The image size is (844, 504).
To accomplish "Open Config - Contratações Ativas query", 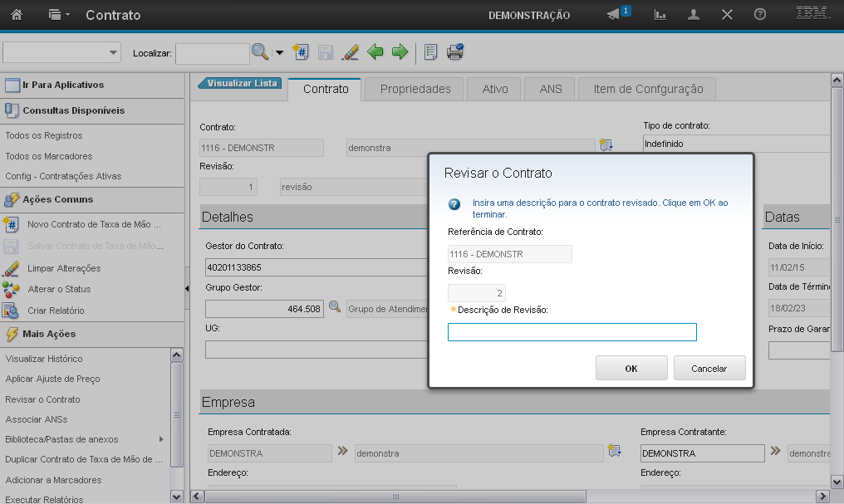I will [x=63, y=176].
